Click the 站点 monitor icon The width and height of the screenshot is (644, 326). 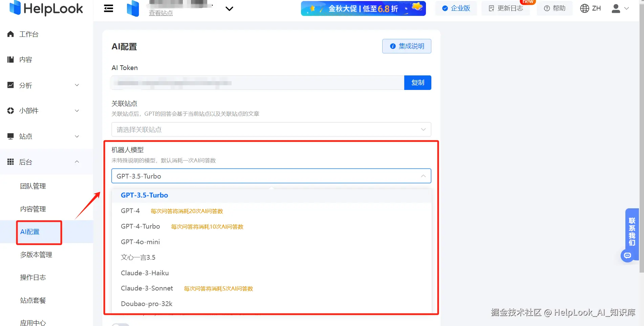click(10, 136)
